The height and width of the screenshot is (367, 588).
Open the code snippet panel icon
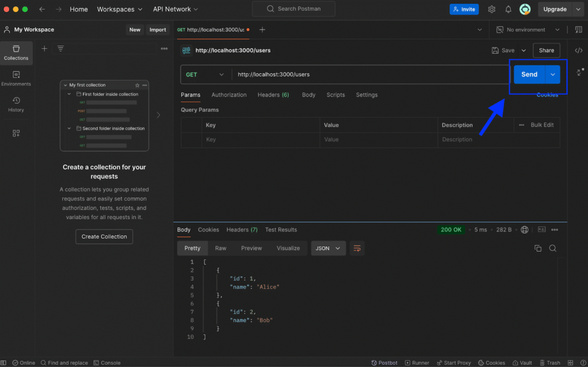point(578,50)
